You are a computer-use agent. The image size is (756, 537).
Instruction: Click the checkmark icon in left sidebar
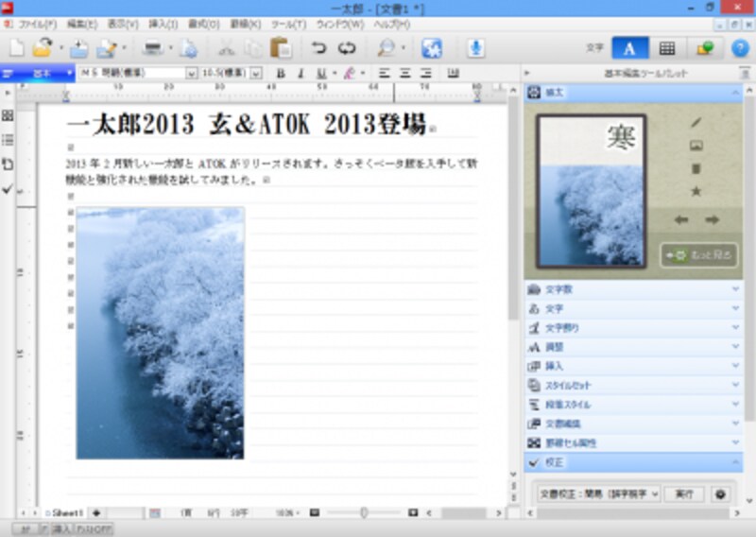[x=8, y=189]
